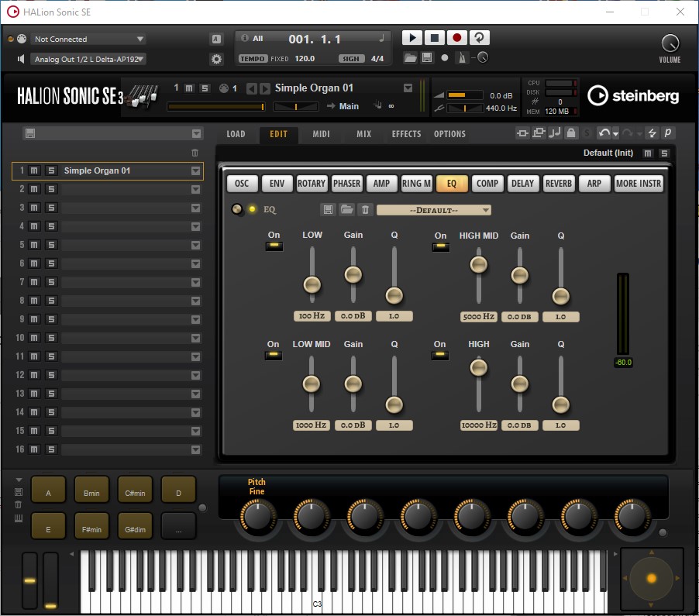
Task: Click the Steinberg logo
Action: coord(633,96)
